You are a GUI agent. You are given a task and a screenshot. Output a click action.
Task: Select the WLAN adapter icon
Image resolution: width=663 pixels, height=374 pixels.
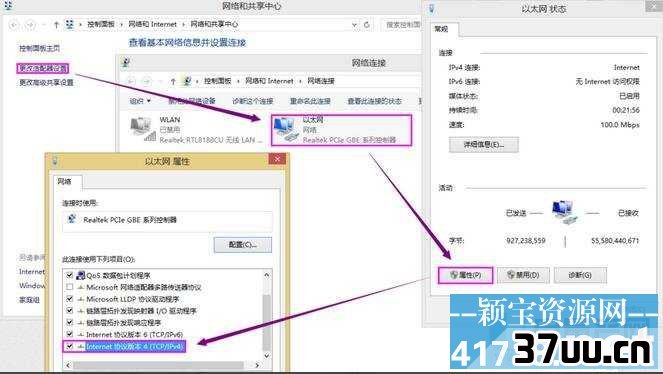pos(142,129)
